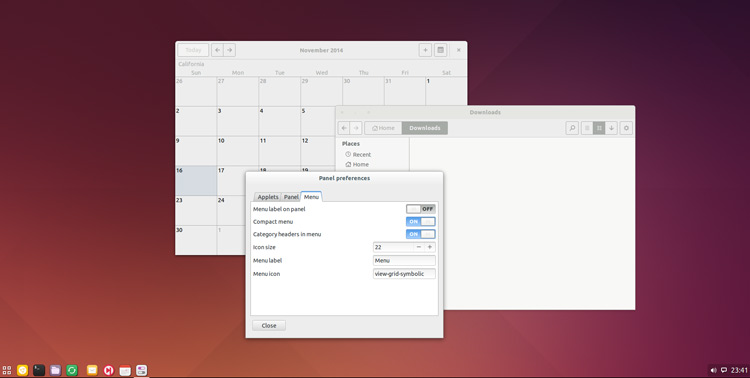Go to next month in Calendar

pyautogui.click(x=230, y=50)
